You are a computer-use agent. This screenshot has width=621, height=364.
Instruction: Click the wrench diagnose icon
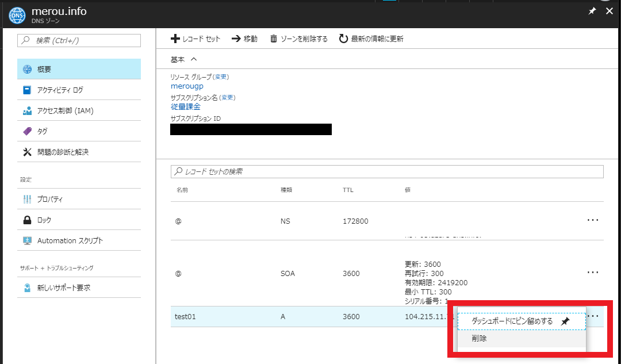[x=27, y=152]
